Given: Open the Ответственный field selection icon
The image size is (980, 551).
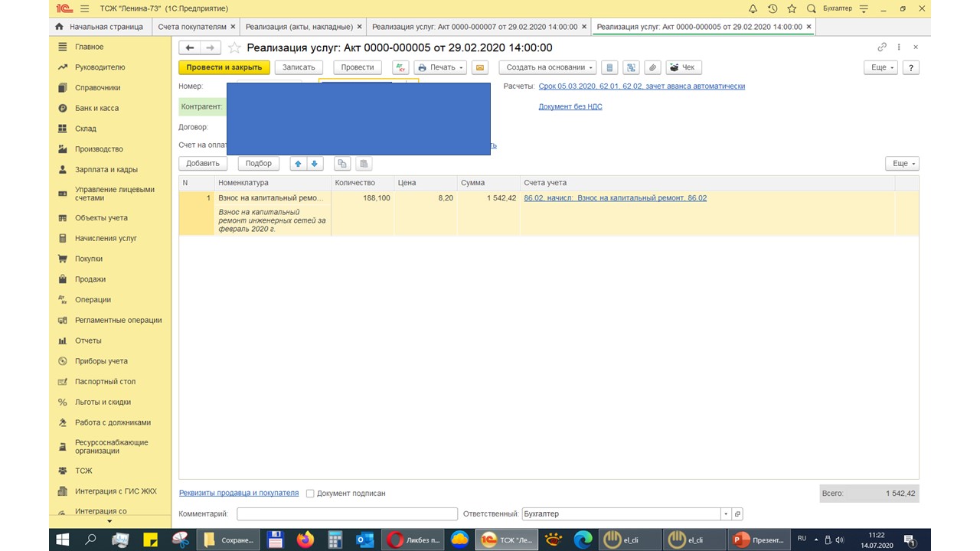Looking at the screenshot, I should (x=737, y=514).
